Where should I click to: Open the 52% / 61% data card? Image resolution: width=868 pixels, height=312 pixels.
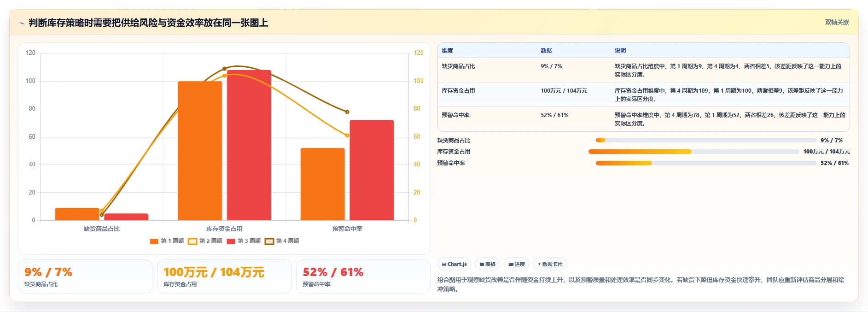point(363,277)
